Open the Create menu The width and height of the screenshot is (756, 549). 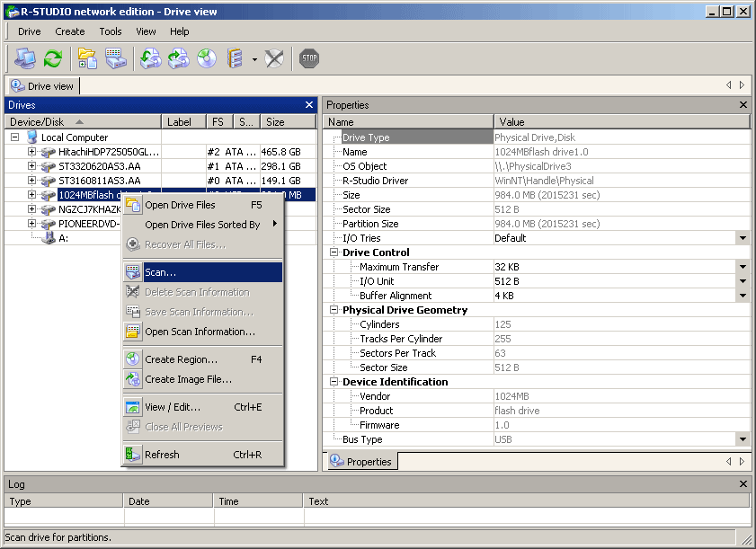point(70,31)
